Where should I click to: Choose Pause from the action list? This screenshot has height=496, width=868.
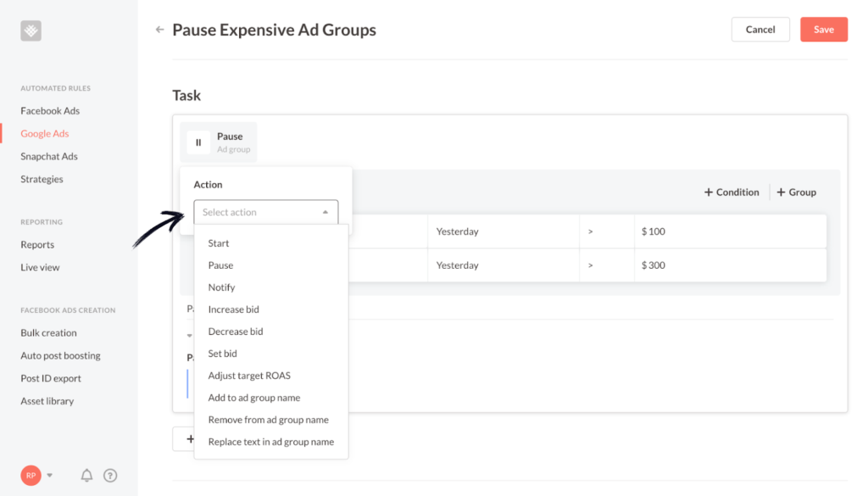(220, 265)
